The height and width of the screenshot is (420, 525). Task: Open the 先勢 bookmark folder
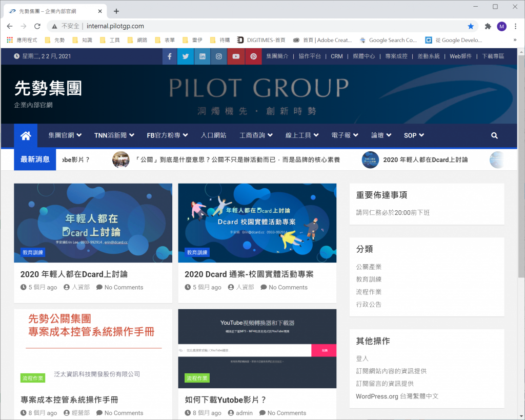click(55, 40)
